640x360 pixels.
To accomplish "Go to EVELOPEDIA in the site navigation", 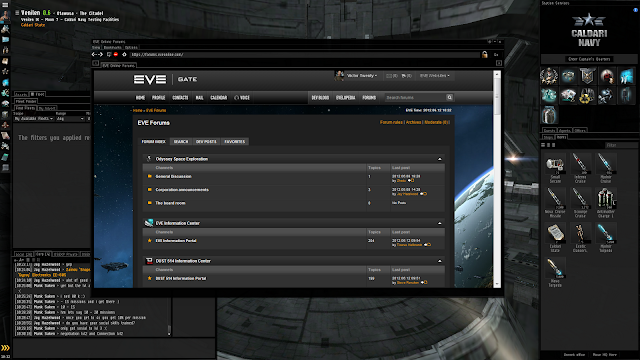I will tap(345, 98).
